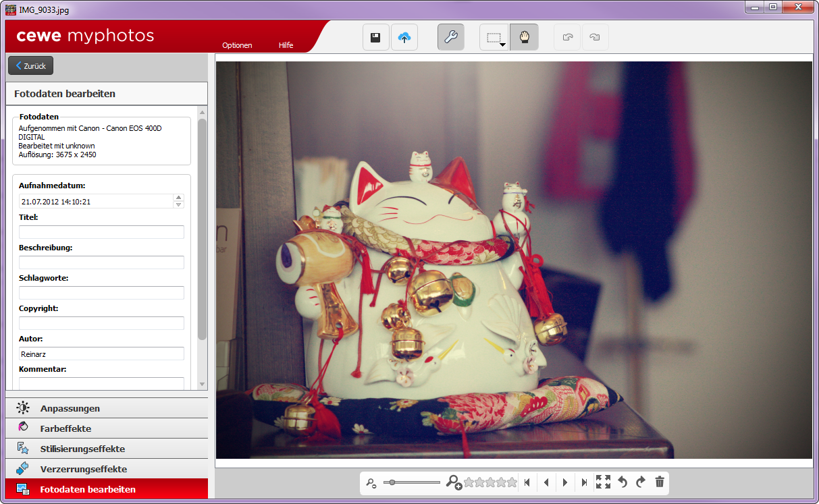Click the lucky cat photo preview
This screenshot has height=504, width=819.
tap(514, 260)
